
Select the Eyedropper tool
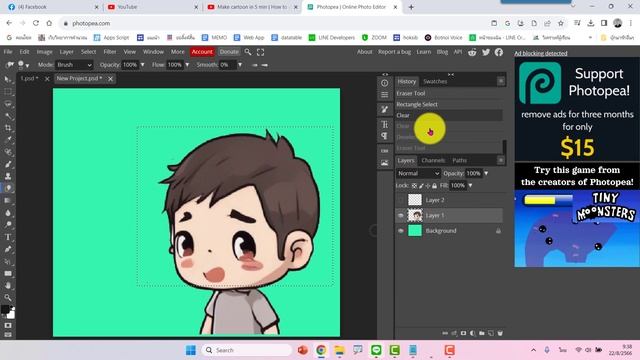click(8, 140)
